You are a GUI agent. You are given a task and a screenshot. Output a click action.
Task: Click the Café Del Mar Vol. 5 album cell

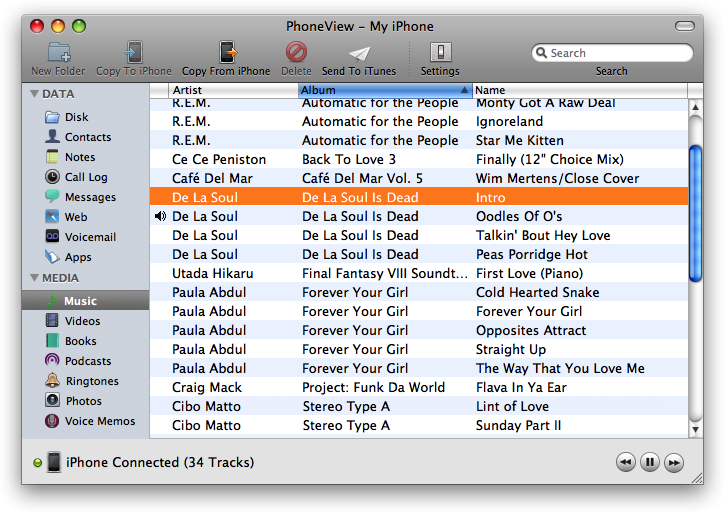coord(362,178)
